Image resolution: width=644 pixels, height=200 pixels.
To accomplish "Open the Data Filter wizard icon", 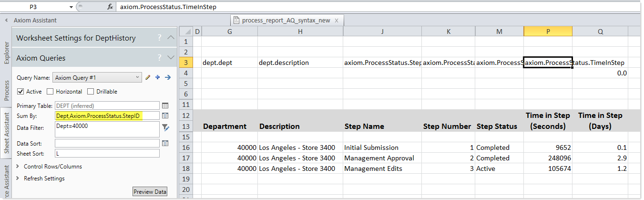I will click(165, 127).
